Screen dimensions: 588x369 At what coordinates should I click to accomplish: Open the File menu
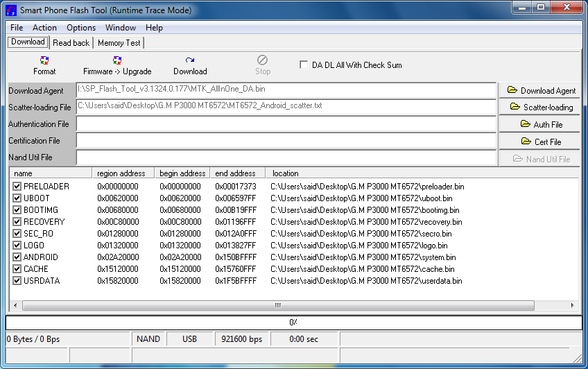pos(17,28)
